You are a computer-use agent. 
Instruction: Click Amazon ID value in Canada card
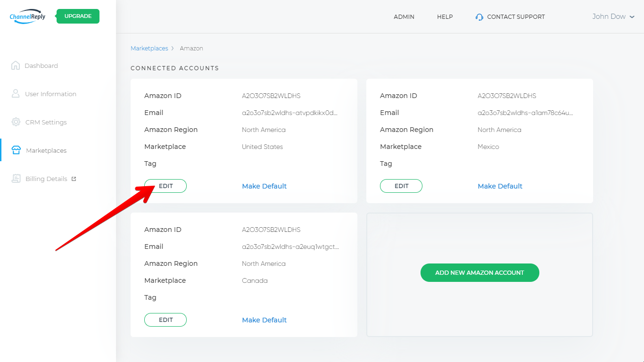point(271,230)
